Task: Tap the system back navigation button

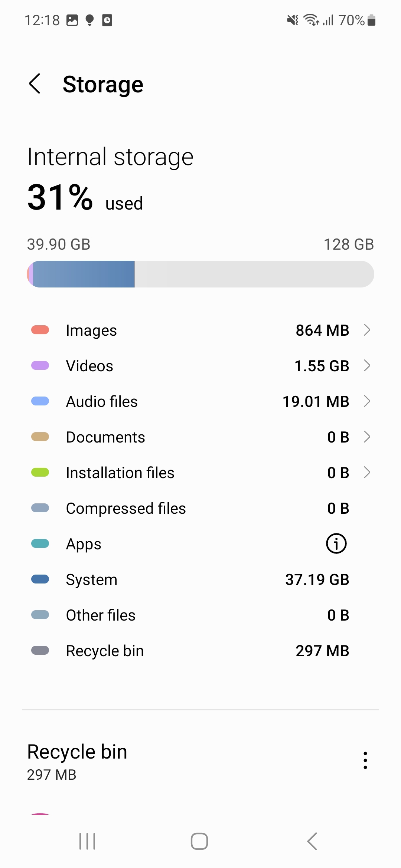Action: [312, 841]
